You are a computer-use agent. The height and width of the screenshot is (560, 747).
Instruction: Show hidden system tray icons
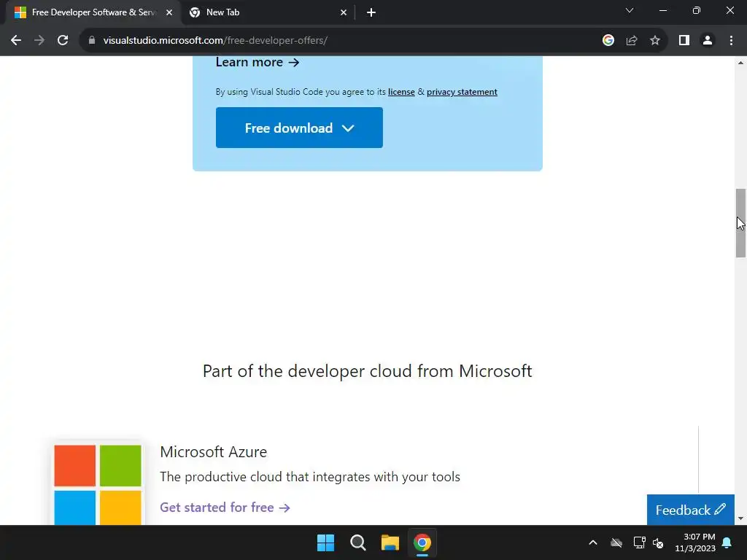593,542
